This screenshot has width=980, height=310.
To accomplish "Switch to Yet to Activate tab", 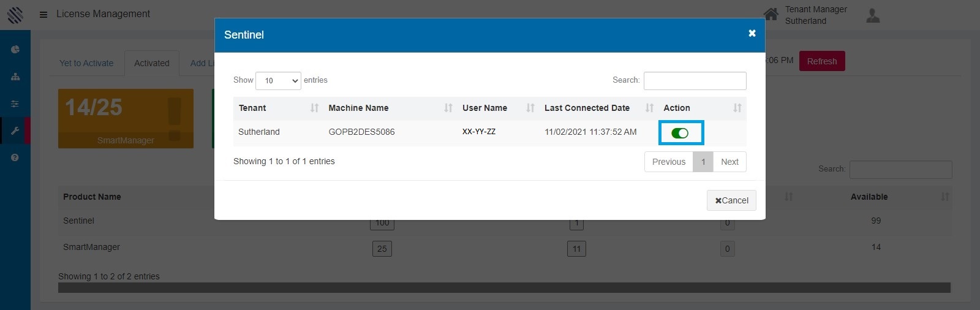I will [86, 63].
